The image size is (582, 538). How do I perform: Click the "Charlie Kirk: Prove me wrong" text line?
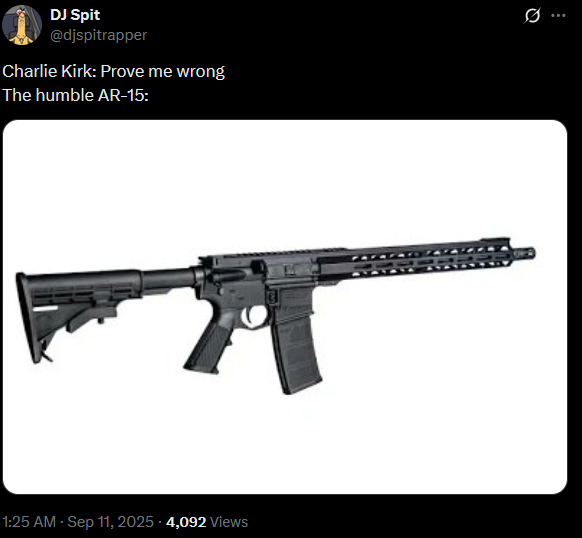tap(114, 71)
